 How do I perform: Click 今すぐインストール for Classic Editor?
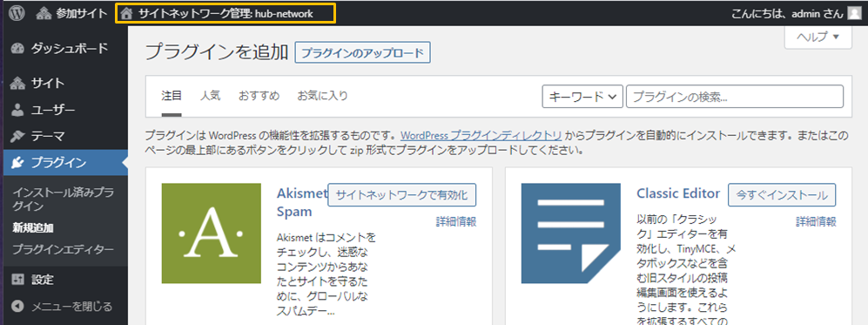click(x=782, y=195)
